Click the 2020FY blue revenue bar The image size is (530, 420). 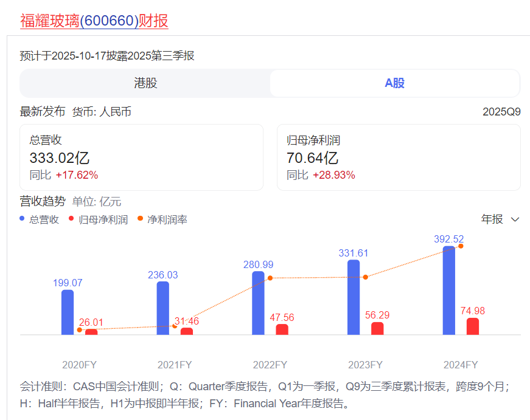point(68,312)
